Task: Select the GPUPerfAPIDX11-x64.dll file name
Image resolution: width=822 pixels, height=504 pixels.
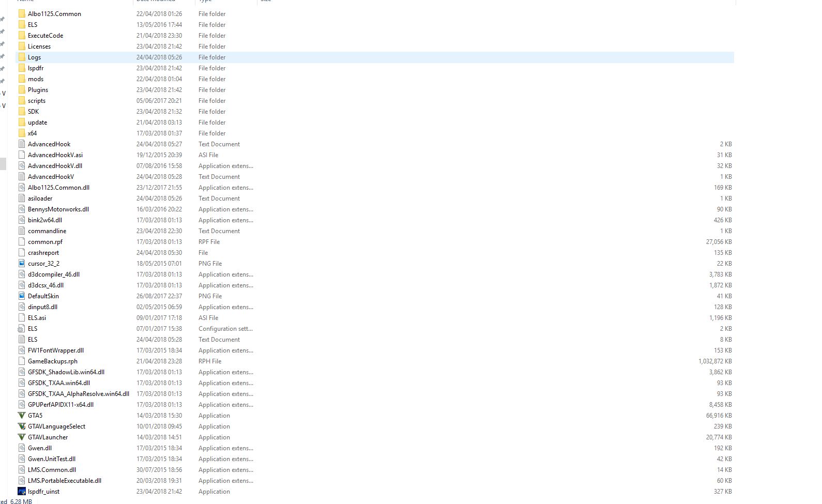Action: (x=61, y=404)
